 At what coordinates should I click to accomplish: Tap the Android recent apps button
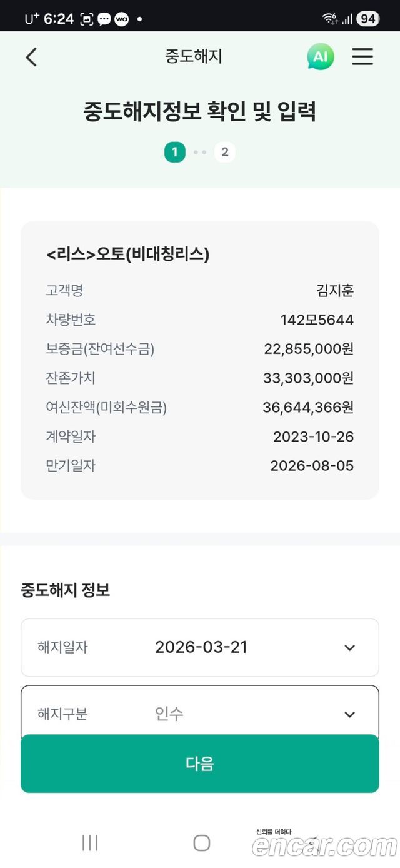click(90, 843)
